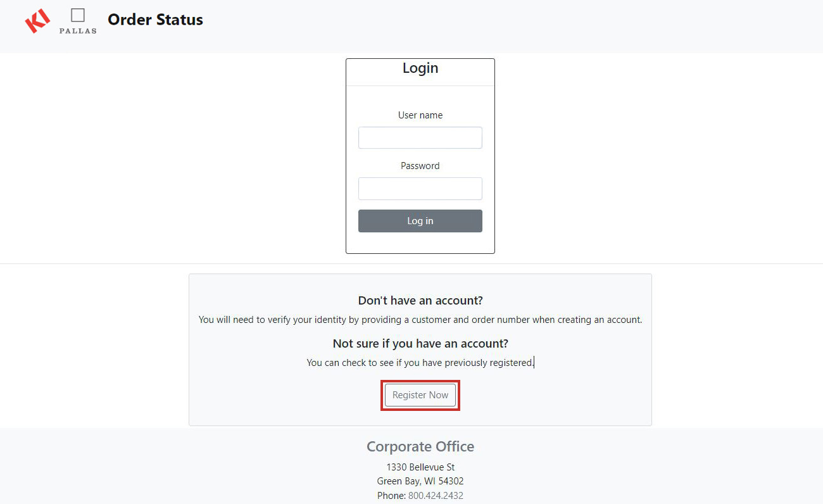
Task: Click inside the User name field
Action: (x=420, y=137)
